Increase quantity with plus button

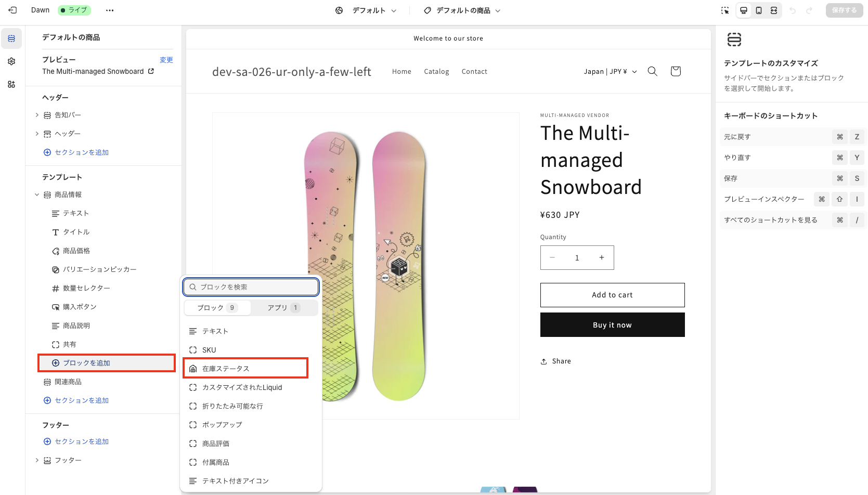(602, 257)
